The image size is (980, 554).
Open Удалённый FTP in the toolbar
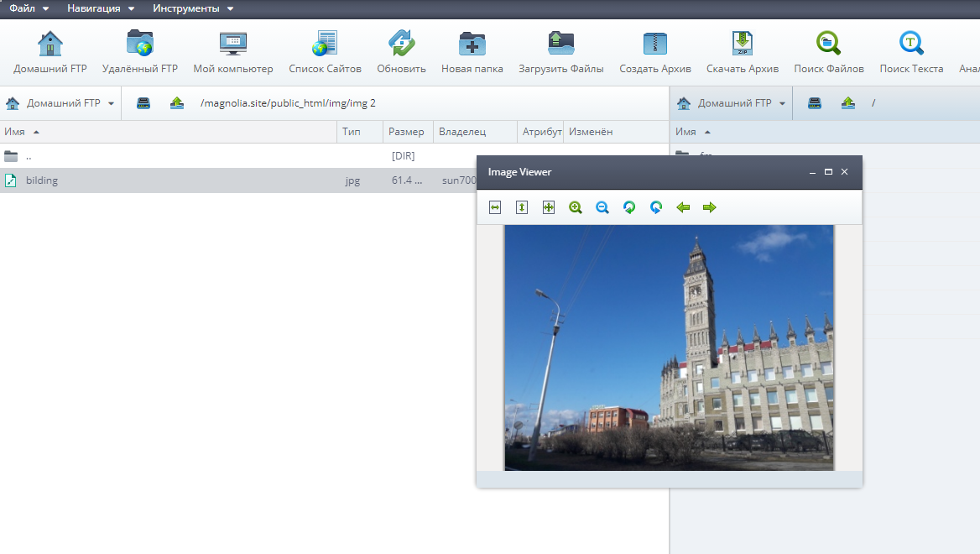click(x=140, y=53)
